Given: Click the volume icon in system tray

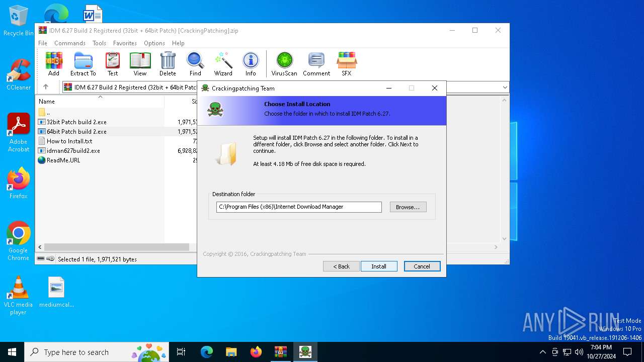Looking at the screenshot, I should click(579, 352).
